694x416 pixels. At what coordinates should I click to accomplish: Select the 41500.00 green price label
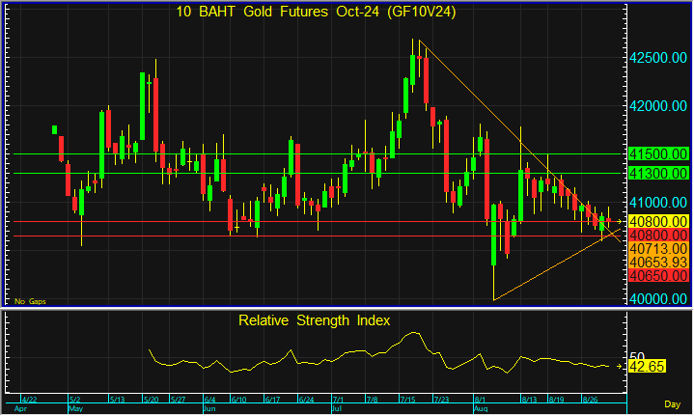coord(659,154)
